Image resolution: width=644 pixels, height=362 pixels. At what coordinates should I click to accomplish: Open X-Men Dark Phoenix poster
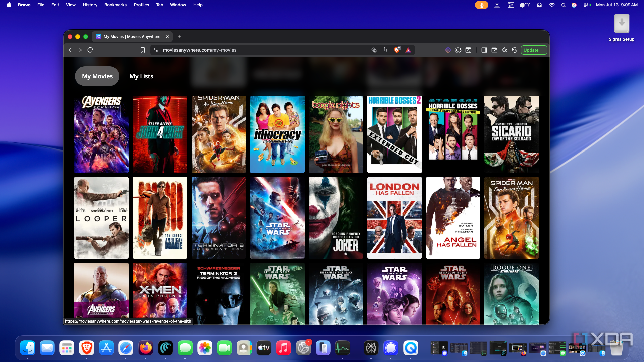(x=160, y=290)
